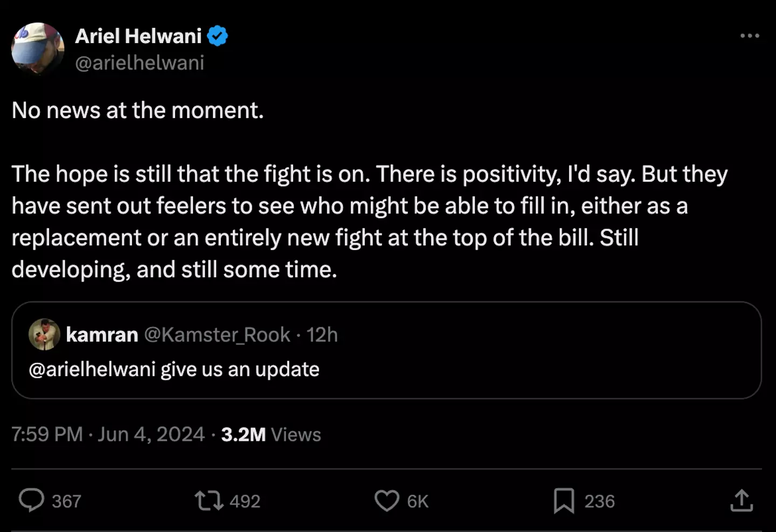Visit the @arielhelwani handle link
The height and width of the screenshot is (532, 776).
140,63
